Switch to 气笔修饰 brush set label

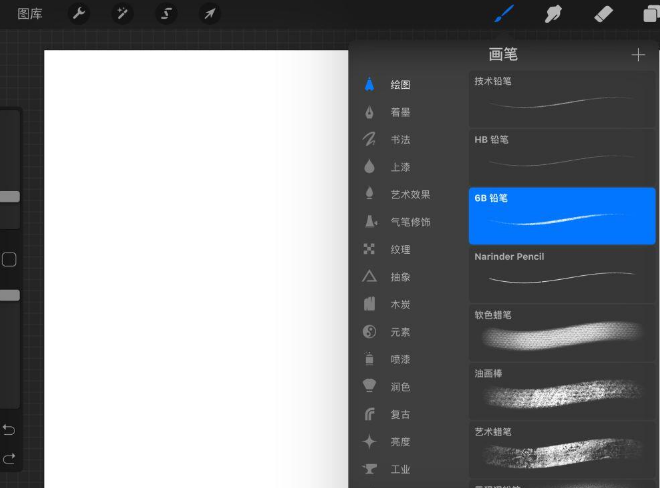(410, 222)
